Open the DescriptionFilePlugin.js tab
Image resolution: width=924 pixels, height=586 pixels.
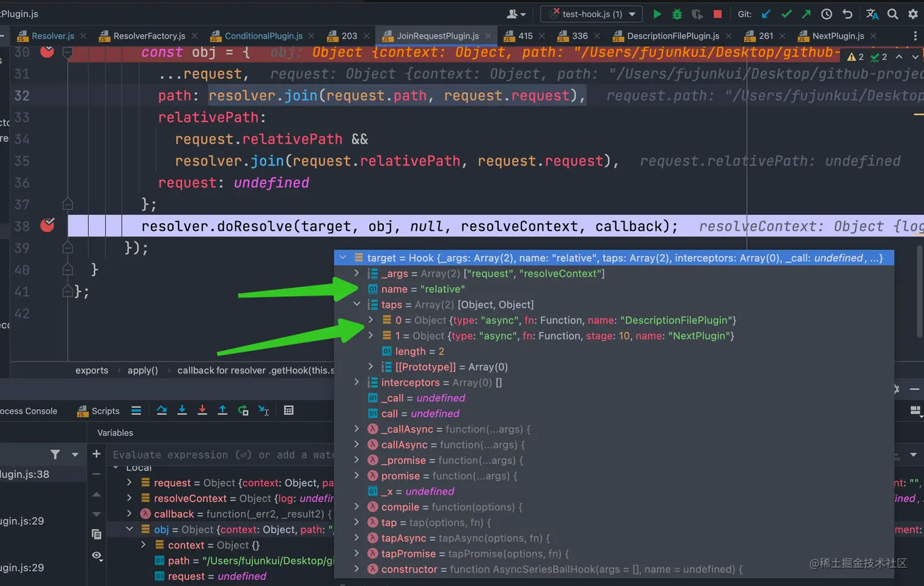672,36
